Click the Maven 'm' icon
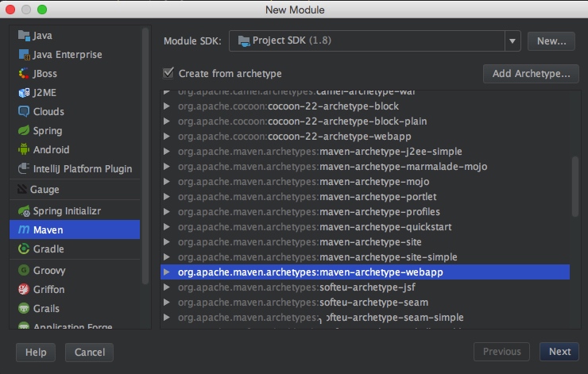588x374 pixels. pos(24,229)
